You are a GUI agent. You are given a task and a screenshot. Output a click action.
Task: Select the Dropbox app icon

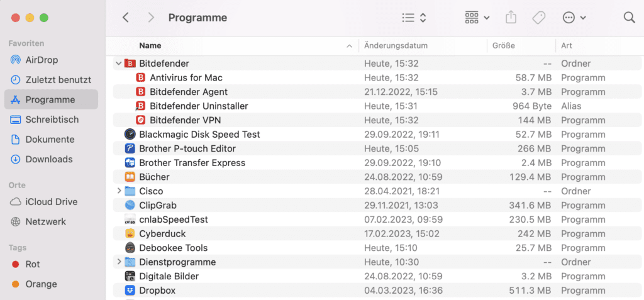(x=130, y=291)
